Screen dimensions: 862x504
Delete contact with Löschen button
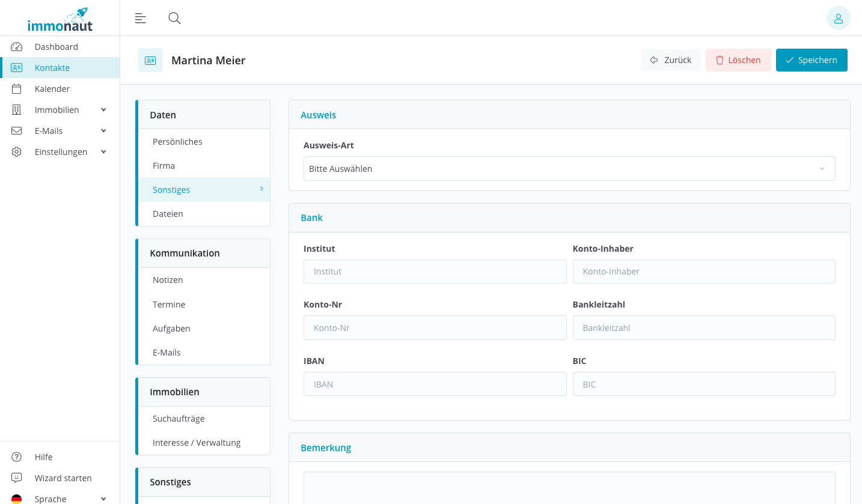point(738,60)
